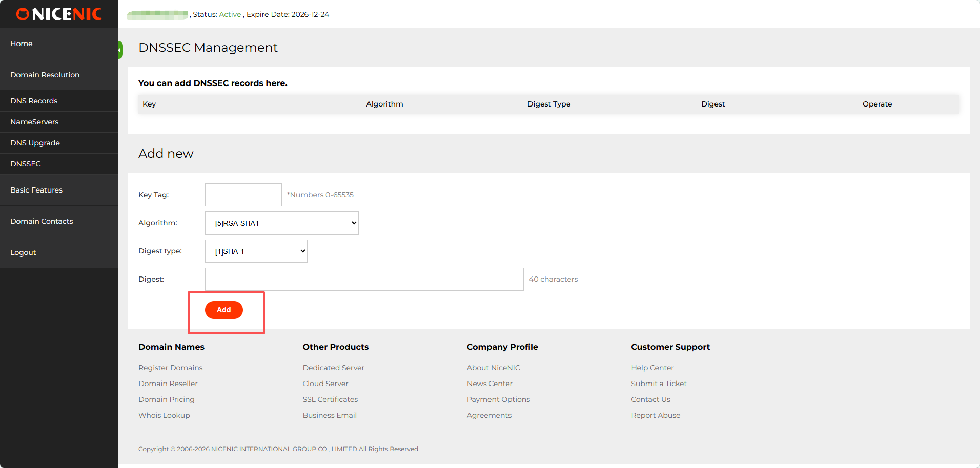Open DNS Upgrade sidebar item
The width and height of the screenshot is (980, 468).
(35, 143)
